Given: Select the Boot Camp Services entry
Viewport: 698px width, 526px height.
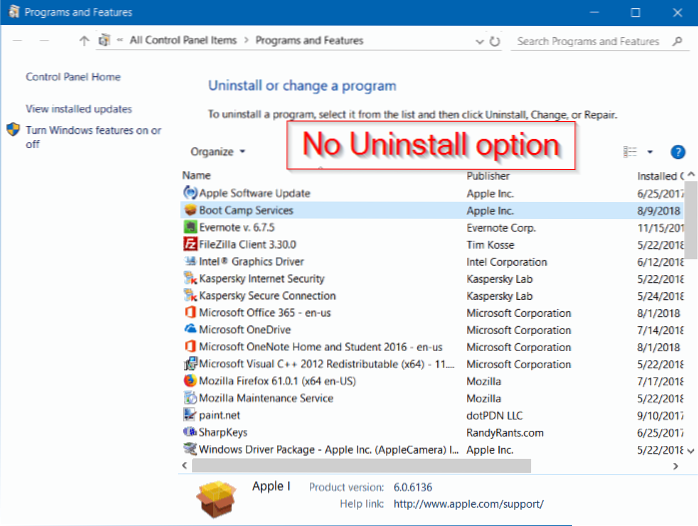Looking at the screenshot, I should pos(246,210).
